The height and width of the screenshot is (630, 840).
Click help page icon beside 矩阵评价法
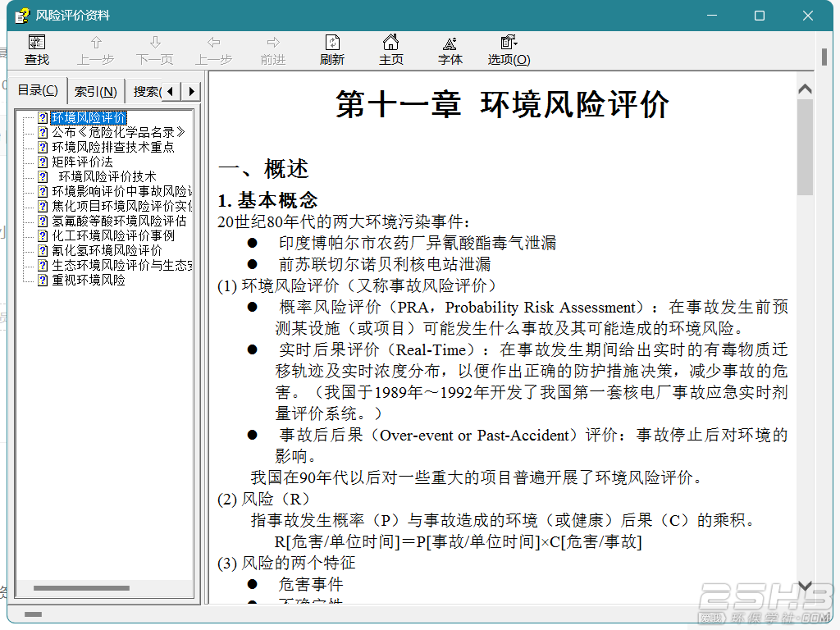tap(43, 162)
